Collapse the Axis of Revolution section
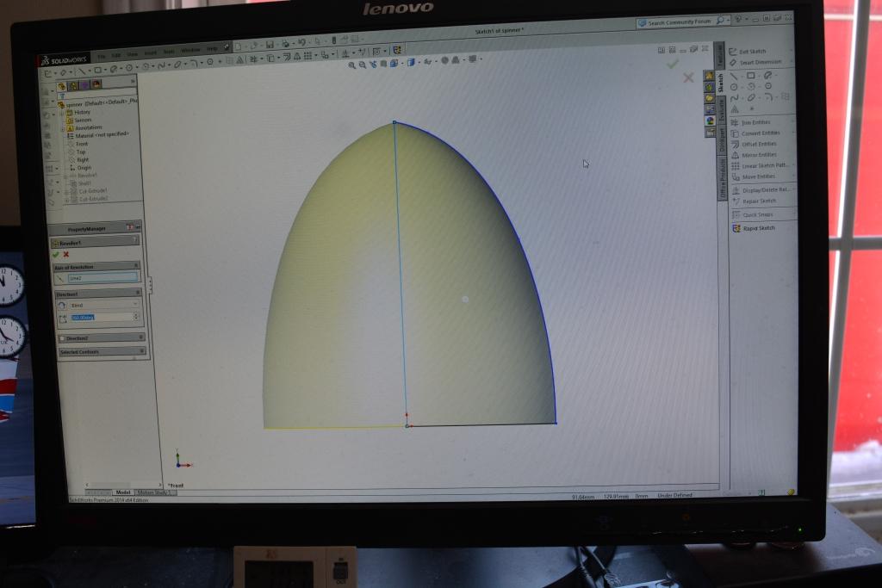Screen dimensions: 882x588 click(134, 266)
